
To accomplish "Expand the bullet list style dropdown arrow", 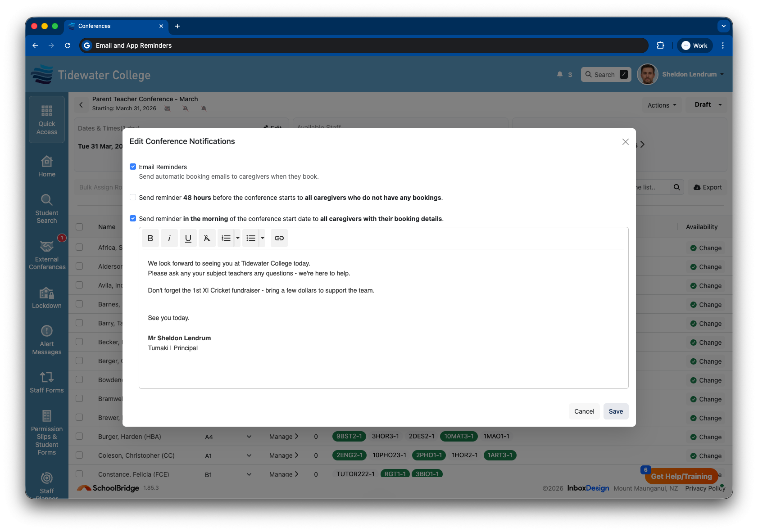I will [263, 238].
